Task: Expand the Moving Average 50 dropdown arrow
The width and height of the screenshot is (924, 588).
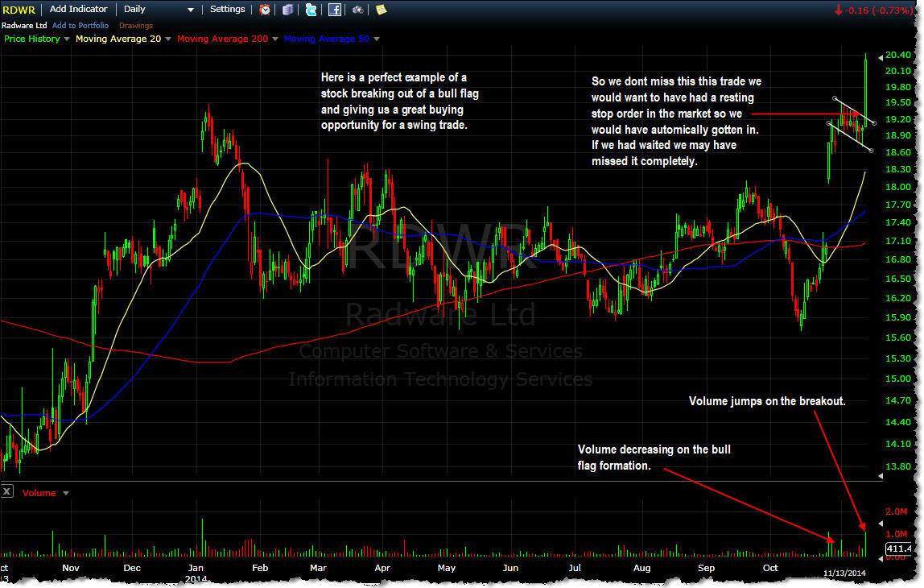Action: tap(377, 39)
